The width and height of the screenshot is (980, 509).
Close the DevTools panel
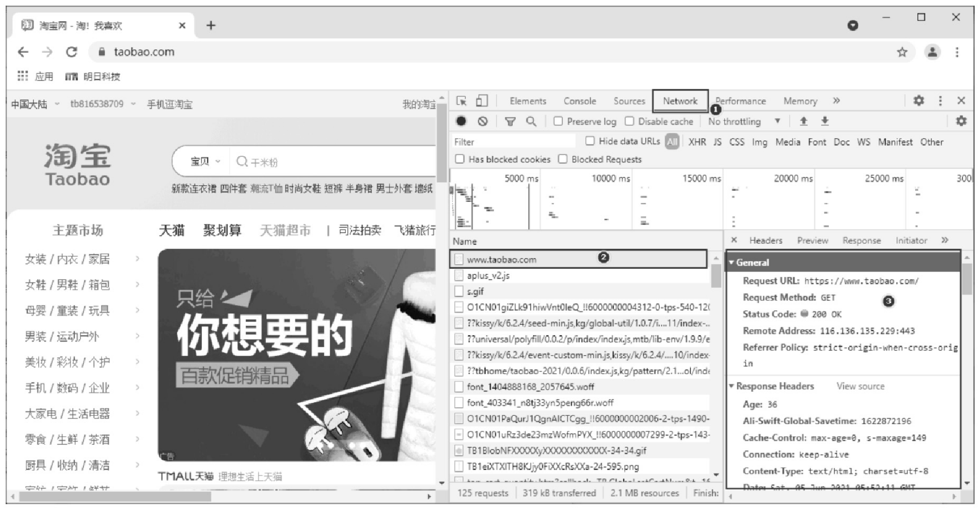tap(961, 100)
